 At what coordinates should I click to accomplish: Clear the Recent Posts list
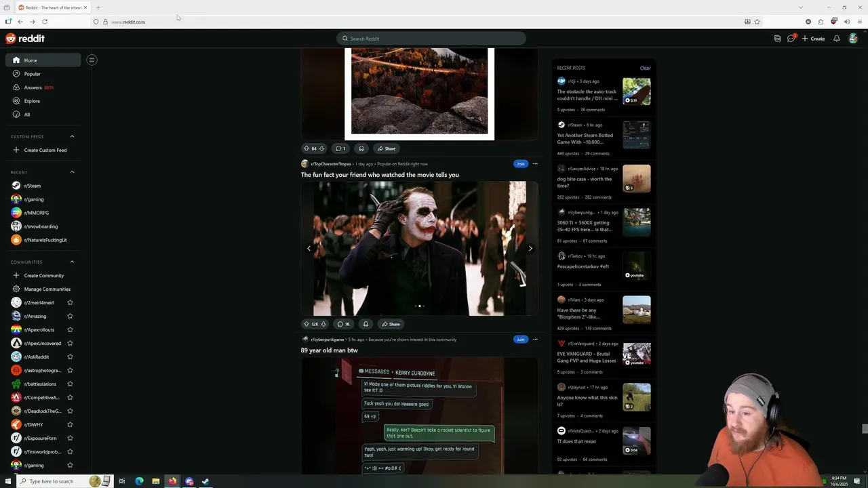[x=645, y=68]
